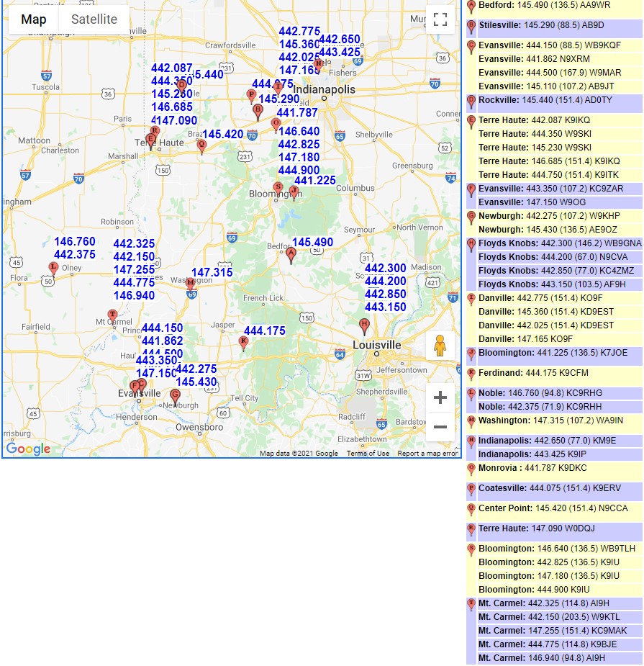Click the Google logo on the map
Viewport: 644px width, 666px height.
click(29, 449)
